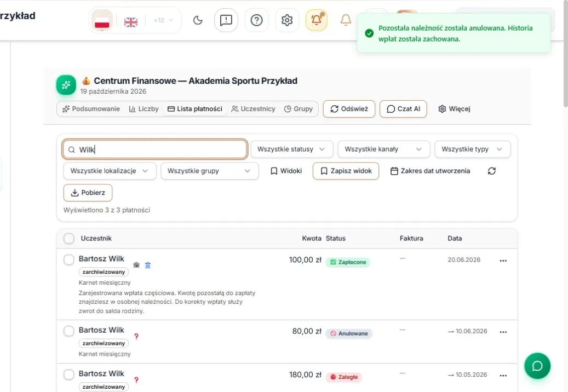
Task: Expand the +12 more languages dropdown
Action: click(163, 20)
